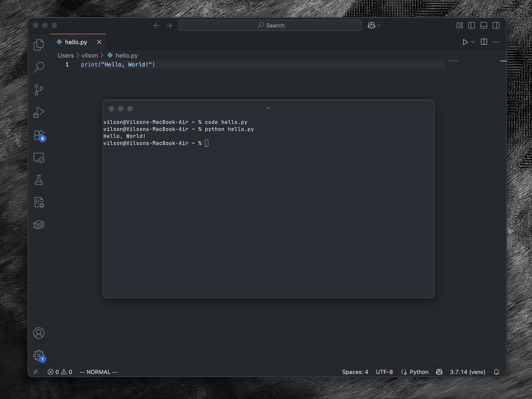Toggle the bottom panel visibility
The width and height of the screenshot is (532, 399).
click(484, 25)
